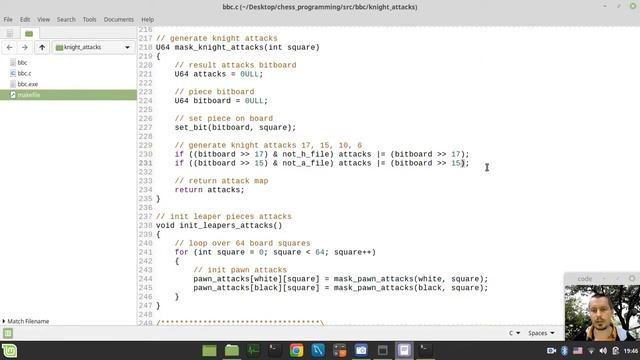Click the show desktop taskbar icon
This screenshot has height=360, width=640.
point(209,351)
